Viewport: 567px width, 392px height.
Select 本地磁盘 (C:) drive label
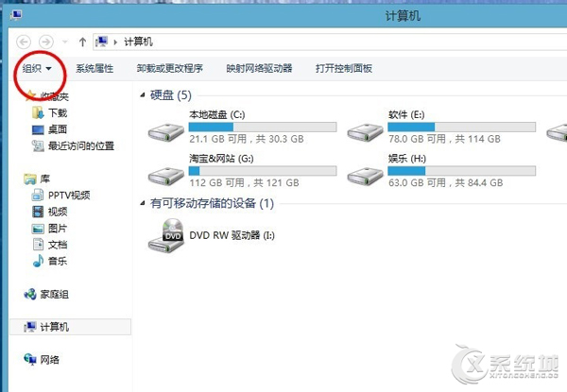coord(217,115)
